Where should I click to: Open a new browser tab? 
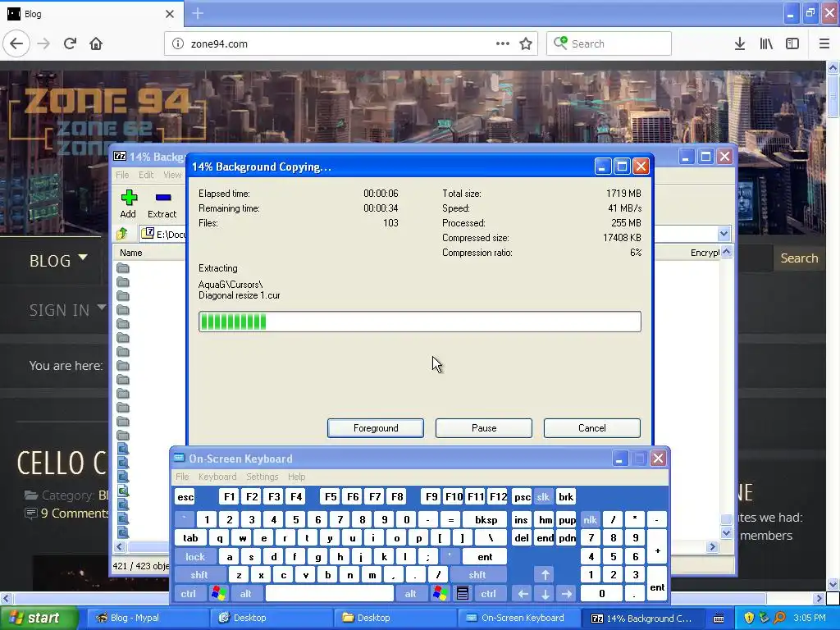tap(198, 13)
